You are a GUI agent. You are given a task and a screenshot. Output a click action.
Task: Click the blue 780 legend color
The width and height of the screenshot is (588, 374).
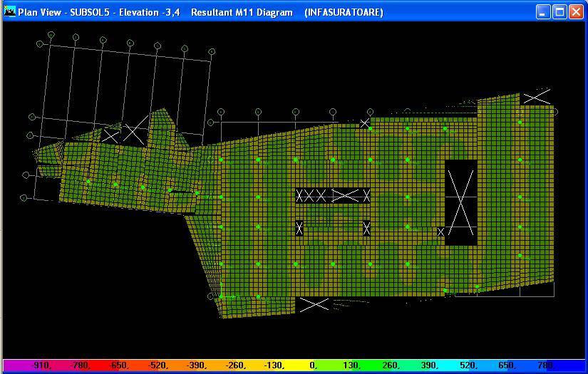(x=545, y=365)
